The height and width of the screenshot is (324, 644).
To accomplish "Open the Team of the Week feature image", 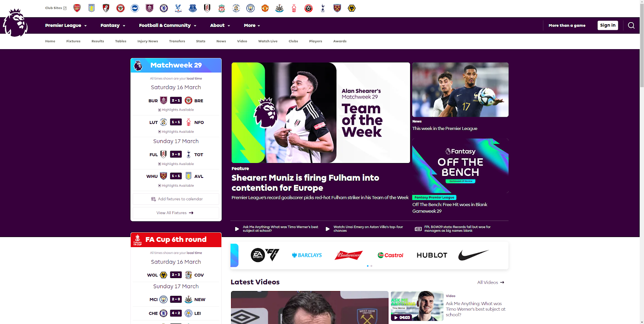I will pyautogui.click(x=321, y=113).
